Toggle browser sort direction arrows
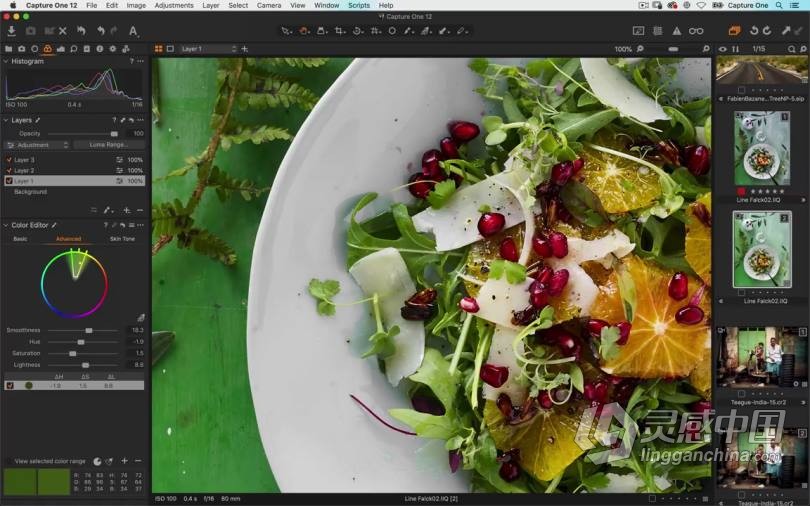The height and width of the screenshot is (506, 810). [x=735, y=49]
